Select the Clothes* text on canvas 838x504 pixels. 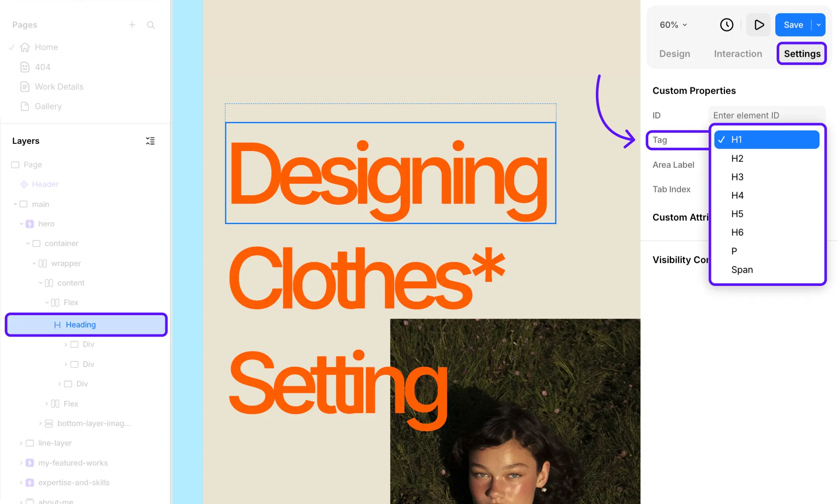point(367,278)
